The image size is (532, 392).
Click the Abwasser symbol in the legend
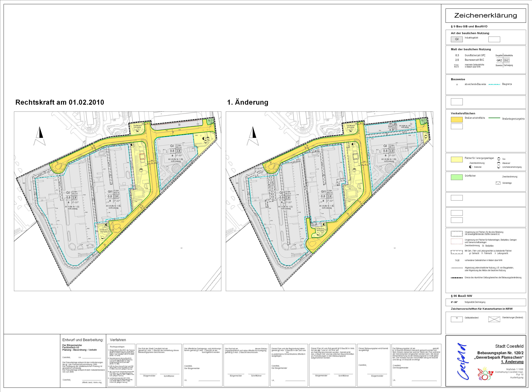(499, 163)
